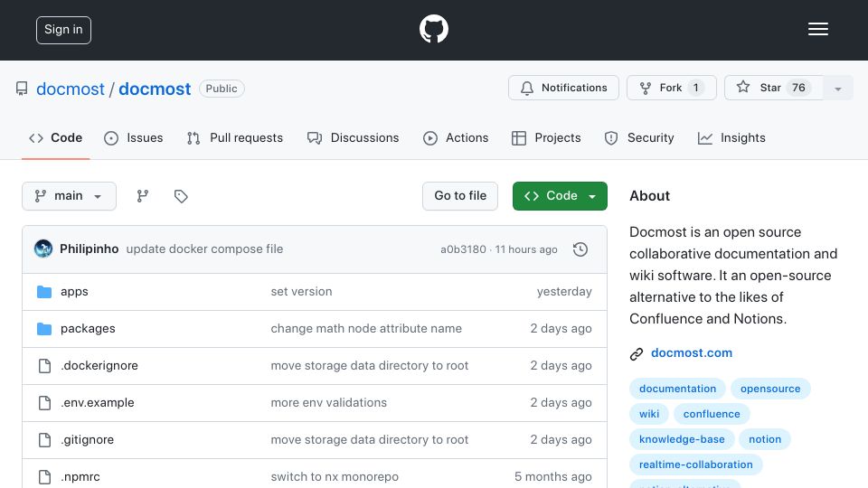868x488 pixels.
Task: Click Philipinho's avatar image
Action: [43, 249]
